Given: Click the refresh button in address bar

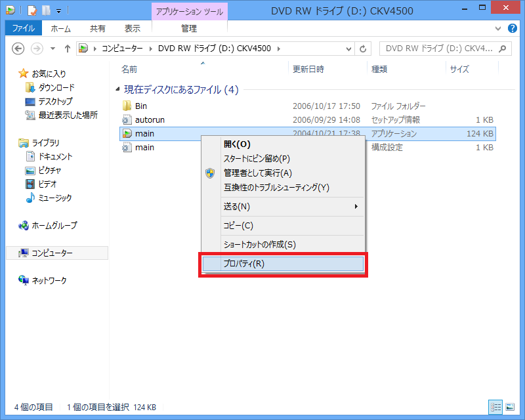Looking at the screenshot, I should click(364, 49).
